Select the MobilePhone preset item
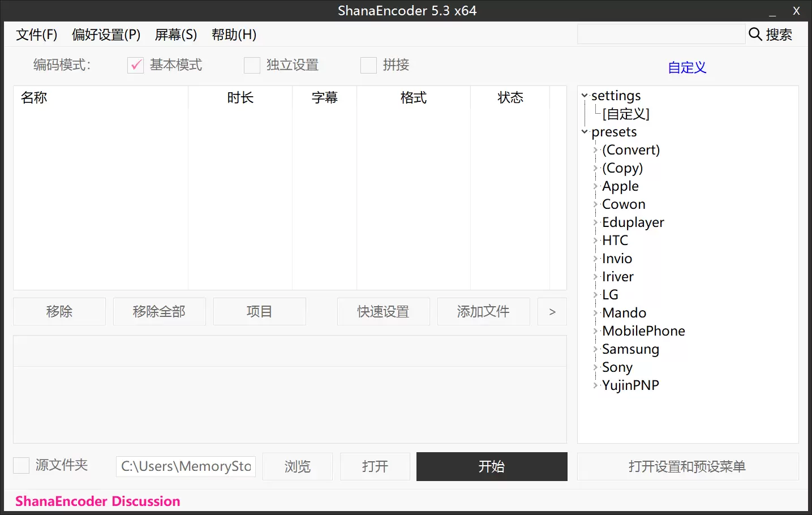Viewport: 812px width, 515px height. [x=643, y=331]
